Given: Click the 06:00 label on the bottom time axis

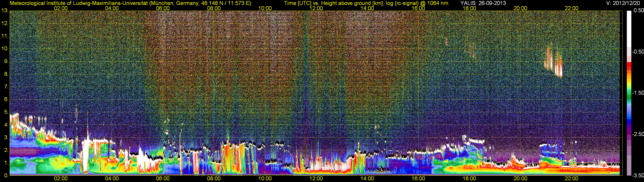Looking at the screenshot, I should click(x=163, y=179).
